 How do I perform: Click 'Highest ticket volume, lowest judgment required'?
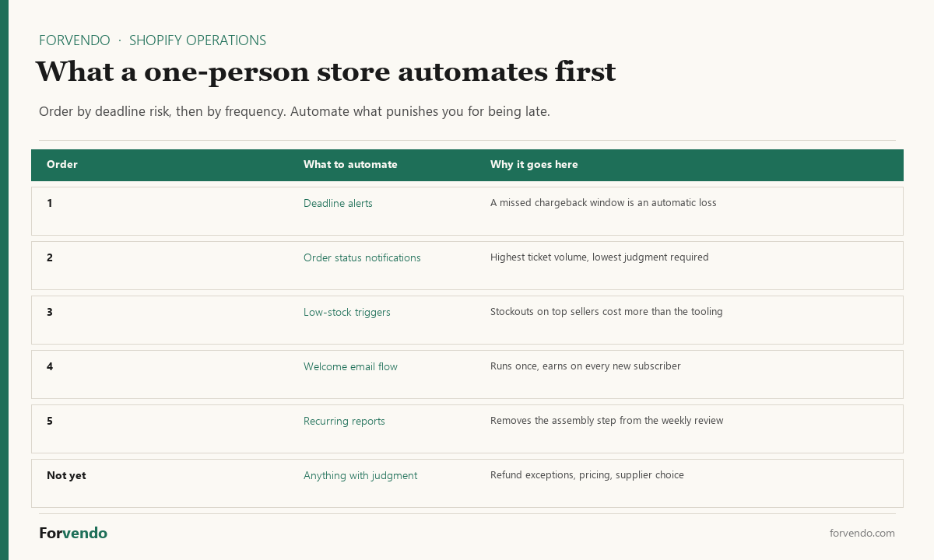(599, 257)
